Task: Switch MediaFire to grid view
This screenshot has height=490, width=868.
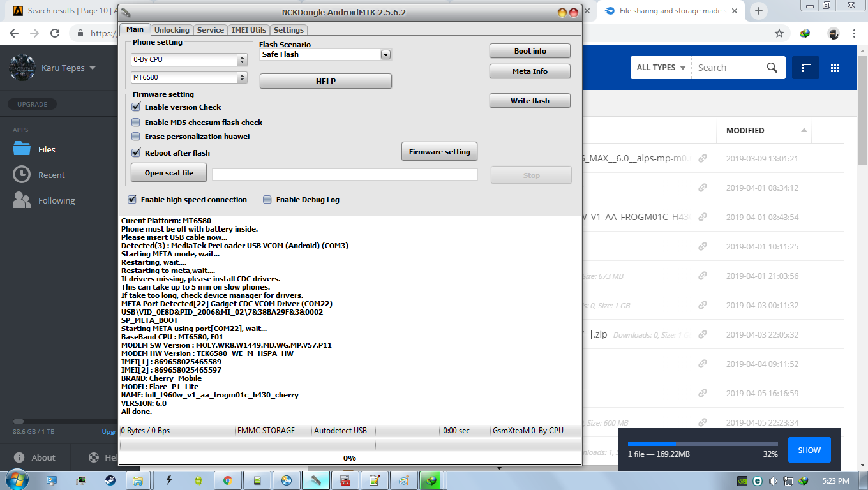Action: pyautogui.click(x=835, y=68)
